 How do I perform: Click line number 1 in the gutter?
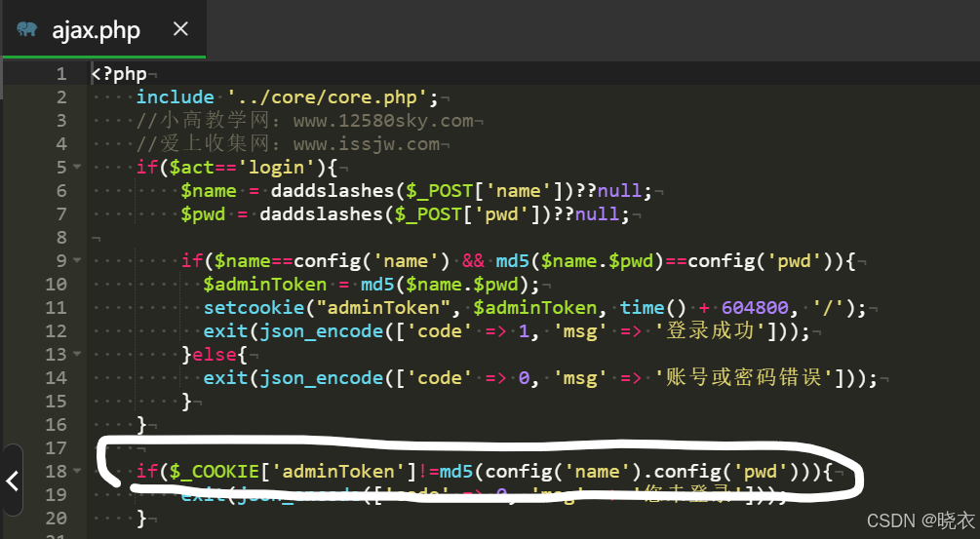(x=60, y=74)
